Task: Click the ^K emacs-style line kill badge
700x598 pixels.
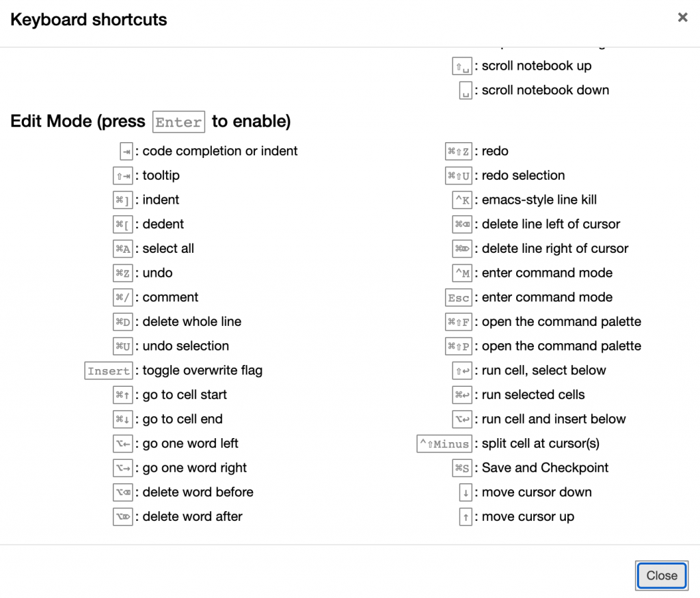Action: [x=463, y=200]
